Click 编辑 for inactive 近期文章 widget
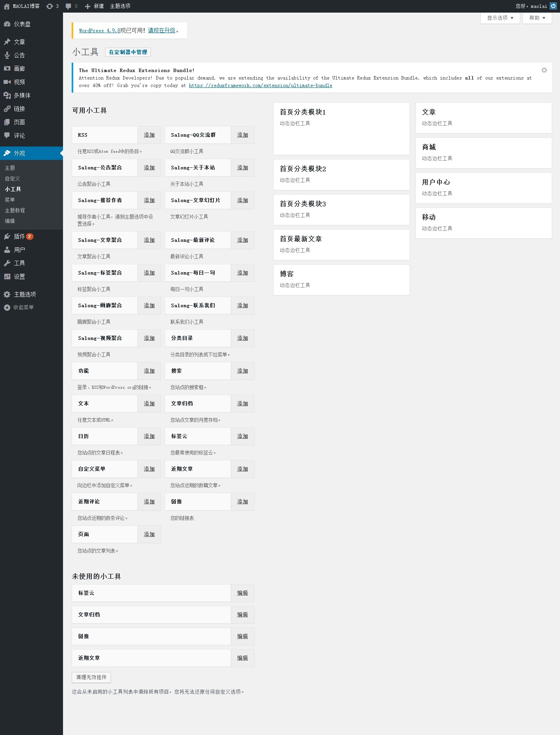The image size is (560, 735). [243, 658]
